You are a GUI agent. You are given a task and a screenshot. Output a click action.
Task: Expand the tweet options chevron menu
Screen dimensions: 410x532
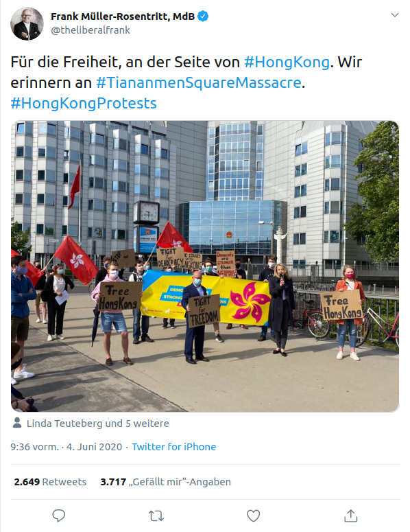click(x=395, y=15)
